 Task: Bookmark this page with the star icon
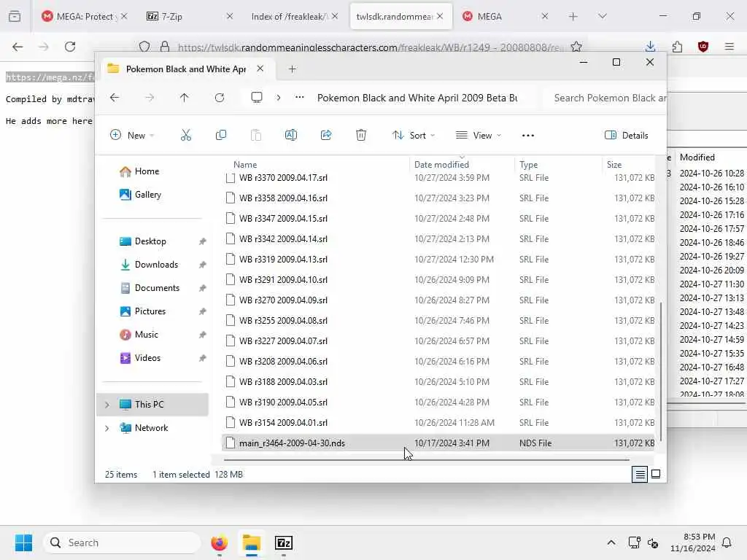point(576,47)
